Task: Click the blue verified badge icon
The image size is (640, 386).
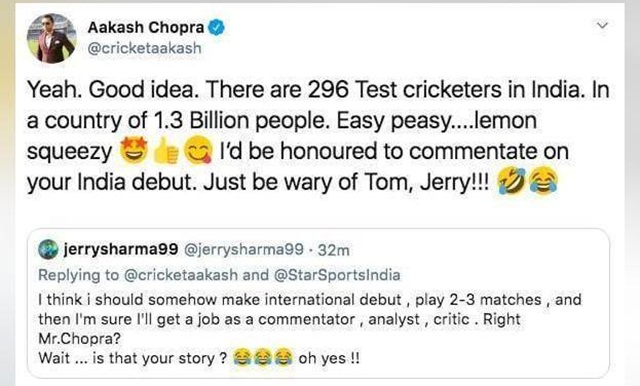Action: coord(216,27)
